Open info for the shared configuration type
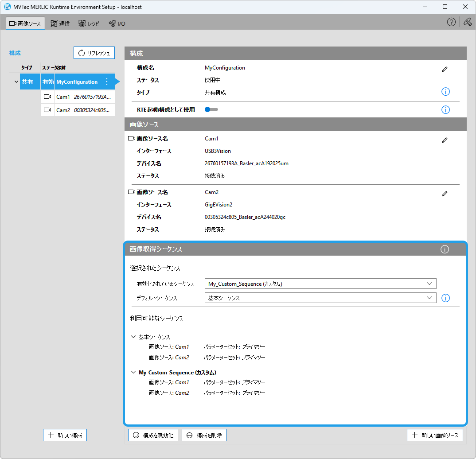The width and height of the screenshot is (476, 459). point(445,92)
